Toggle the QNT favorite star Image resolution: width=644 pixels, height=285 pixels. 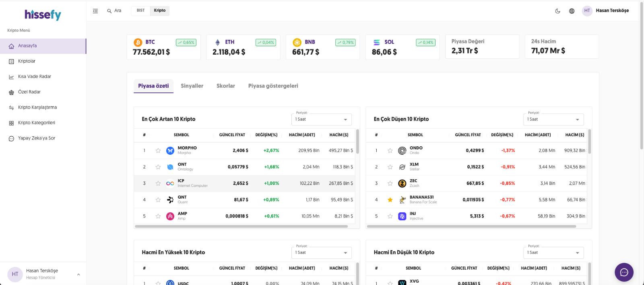point(158,200)
